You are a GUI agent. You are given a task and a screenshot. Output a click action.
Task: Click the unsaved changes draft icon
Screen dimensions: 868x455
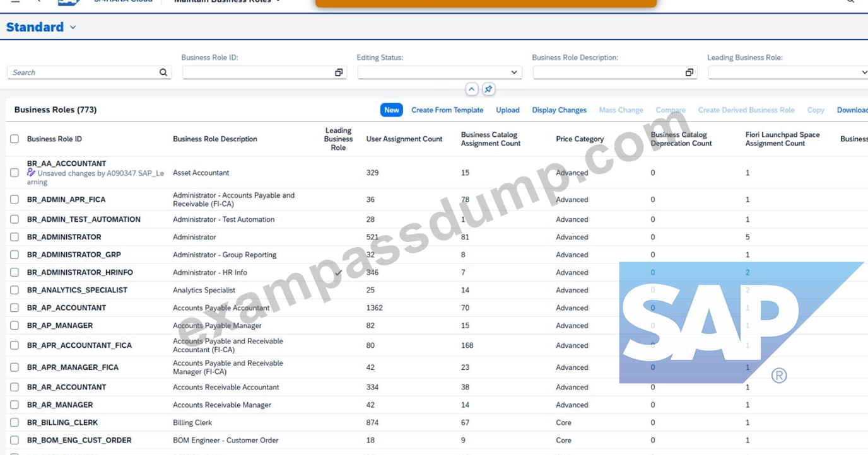(32, 173)
